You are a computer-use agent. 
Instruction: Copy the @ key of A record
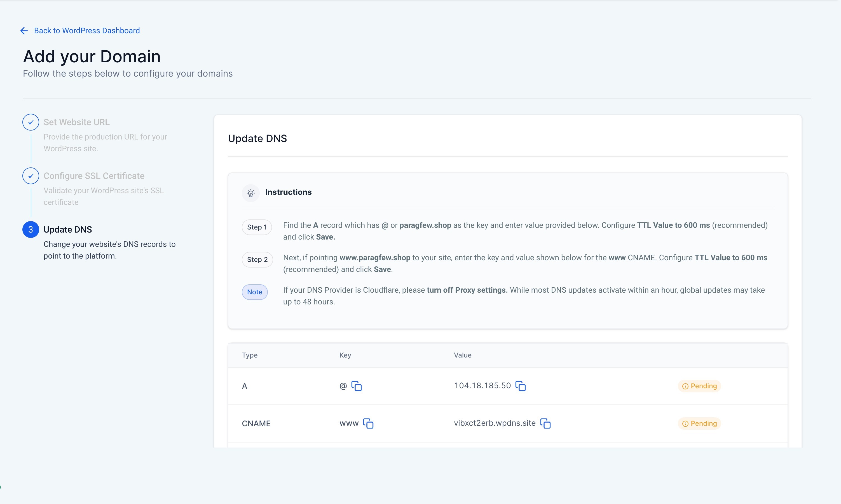pyautogui.click(x=356, y=386)
